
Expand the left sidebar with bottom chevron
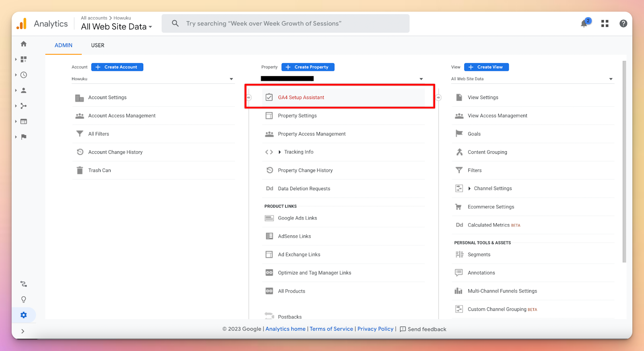(23, 331)
